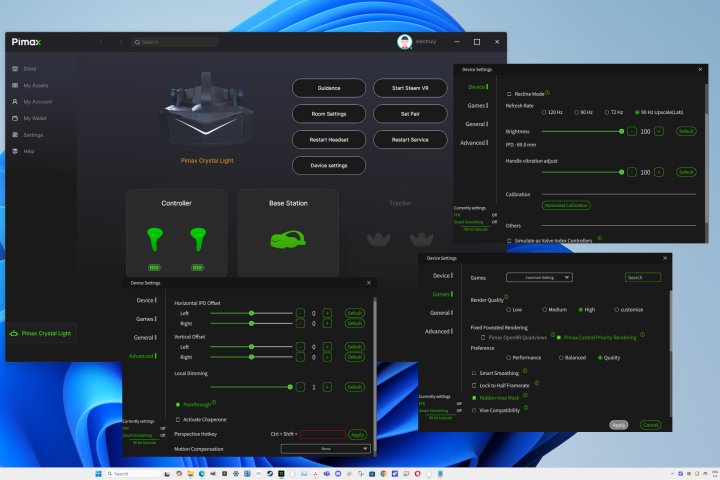
Task: Click the info icon next to Render Quality
Action: (x=506, y=297)
